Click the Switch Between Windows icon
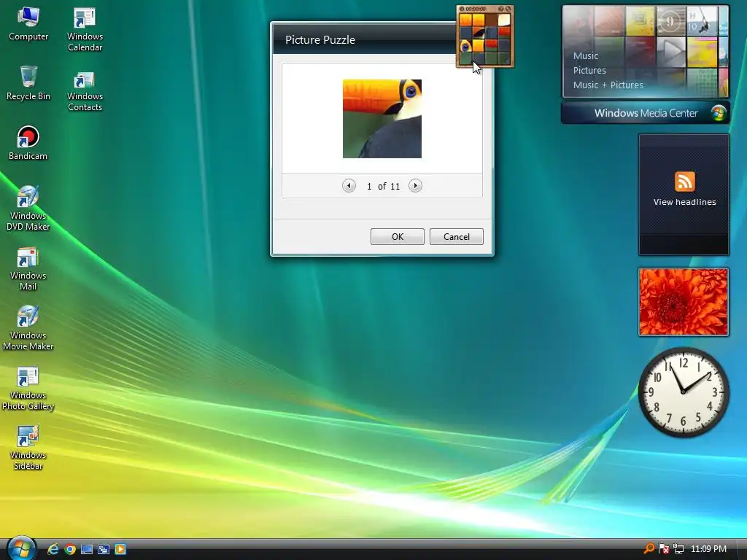The width and height of the screenshot is (747, 560). click(x=104, y=549)
